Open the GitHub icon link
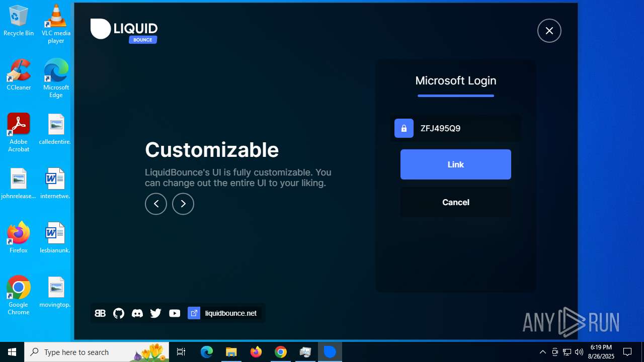Viewport: 644px width, 362px height. [x=119, y=313]
